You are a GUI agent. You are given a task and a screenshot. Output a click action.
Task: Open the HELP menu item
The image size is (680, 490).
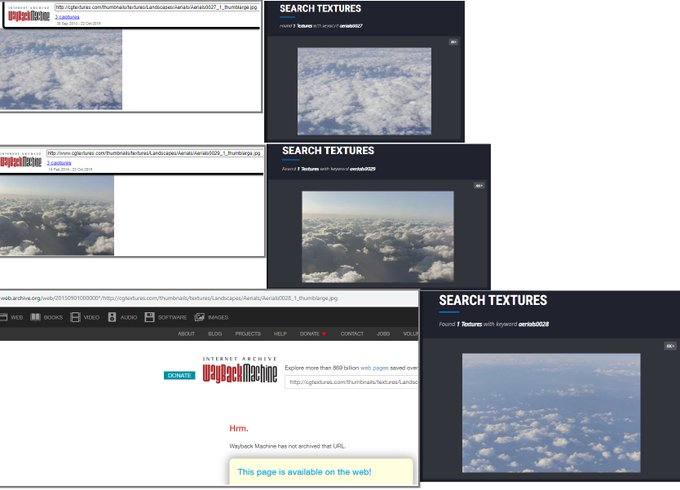[280, 334]
